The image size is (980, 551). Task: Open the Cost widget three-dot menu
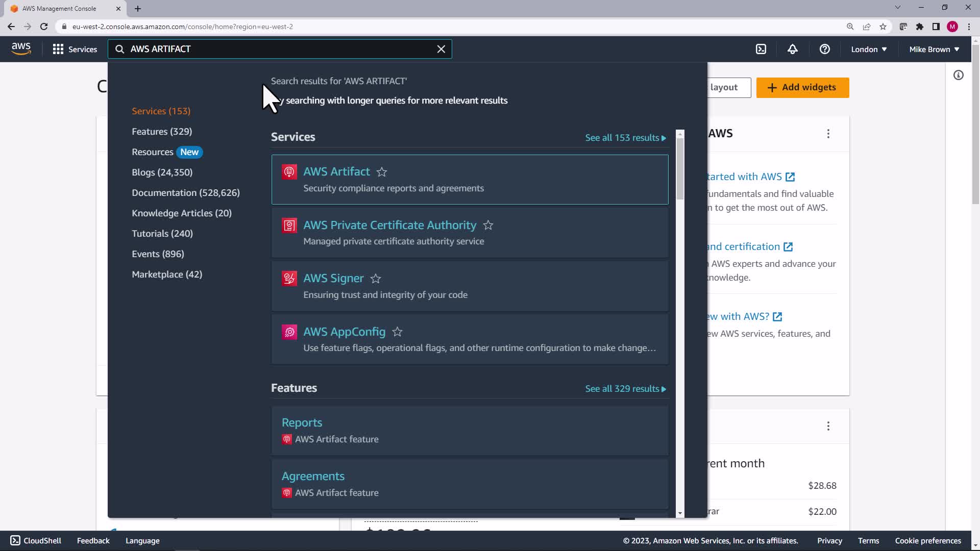tap(828, 426)
